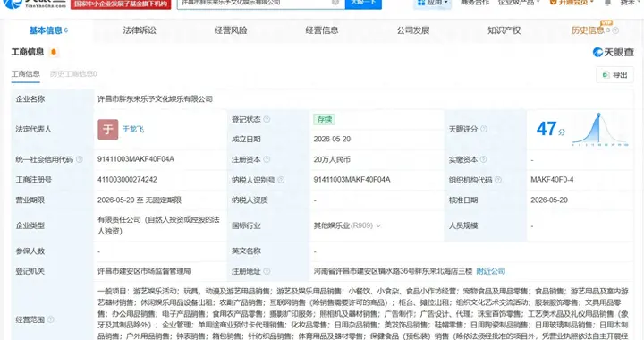The width and height of the screenshot is (644, 340).
Task: Click the help icon next to 经营范围
Action: coord(50,319)
